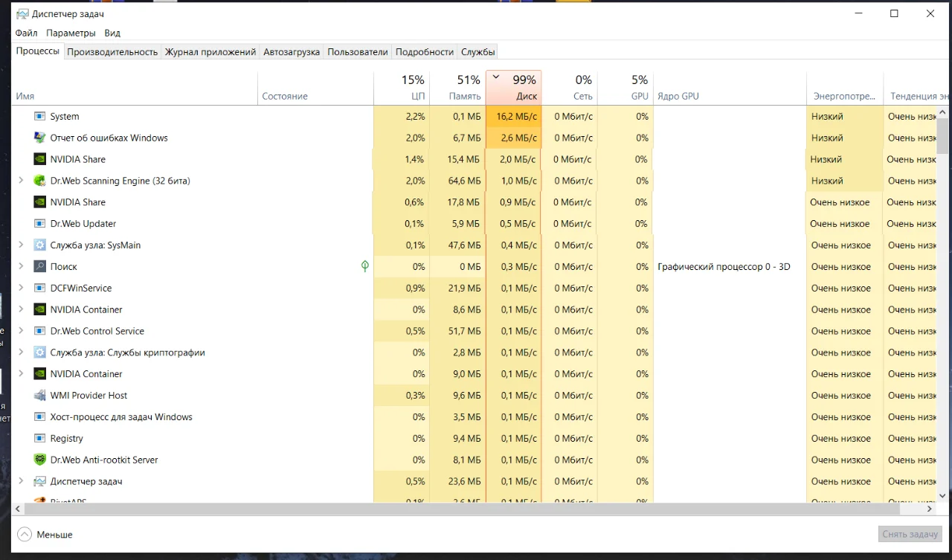Sort by the Энергопотребление column header
The height and width of the screenshot is (560, 952).
845,88
